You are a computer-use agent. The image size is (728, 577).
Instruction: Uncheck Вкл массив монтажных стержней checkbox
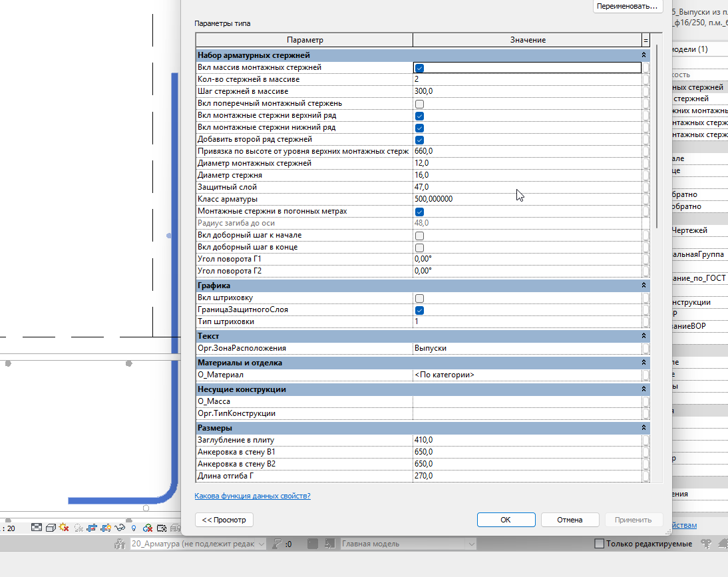tap(419, 68)
